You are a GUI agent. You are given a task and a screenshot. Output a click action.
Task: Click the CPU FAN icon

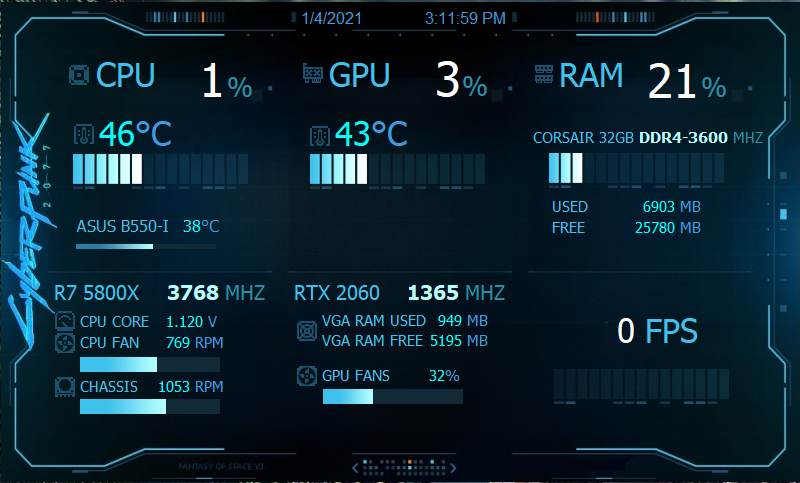click(65, 343)
